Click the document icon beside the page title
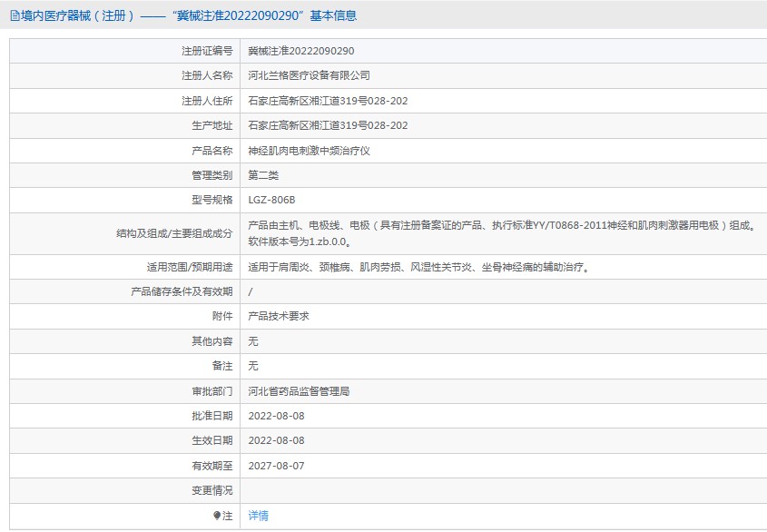Viewport: 767px width, 532px height. click(x=15, y=15)
